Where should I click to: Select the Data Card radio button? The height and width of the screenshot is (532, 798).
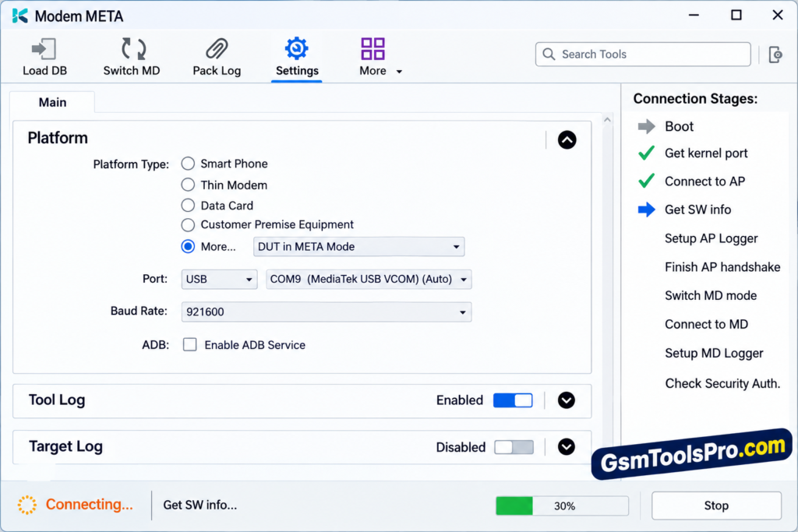tap(188, 205)
